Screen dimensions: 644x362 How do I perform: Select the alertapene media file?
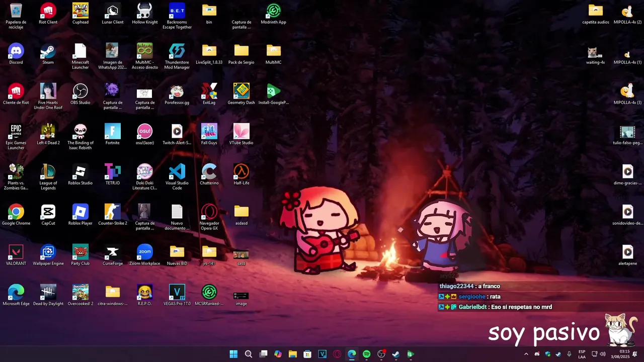(628, 255)
